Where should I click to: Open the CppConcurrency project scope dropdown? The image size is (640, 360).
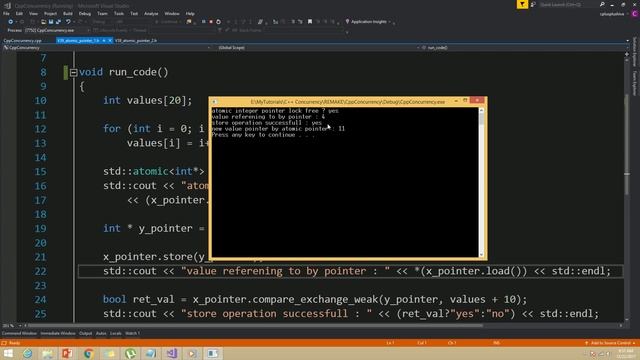[x=107, y=48]
